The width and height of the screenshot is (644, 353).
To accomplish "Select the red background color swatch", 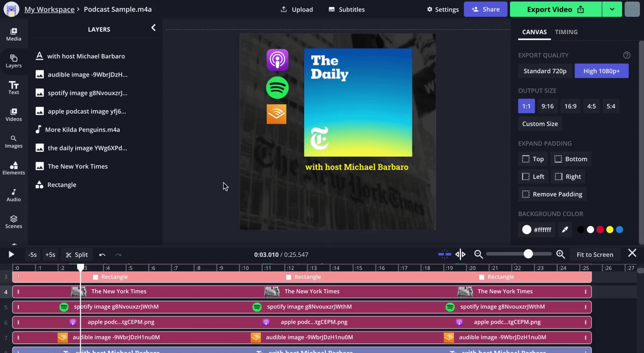I will pos(600,230).
